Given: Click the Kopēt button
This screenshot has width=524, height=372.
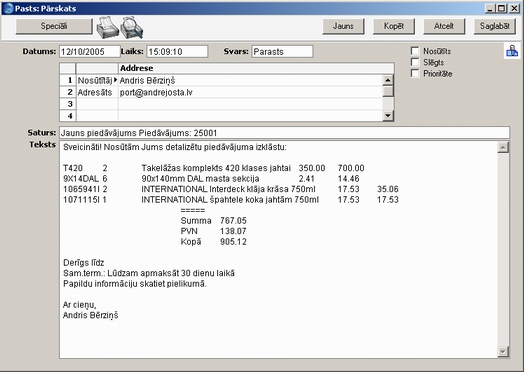Looking at the screenshot, I should pyautogui.click(x=394, y=26).
